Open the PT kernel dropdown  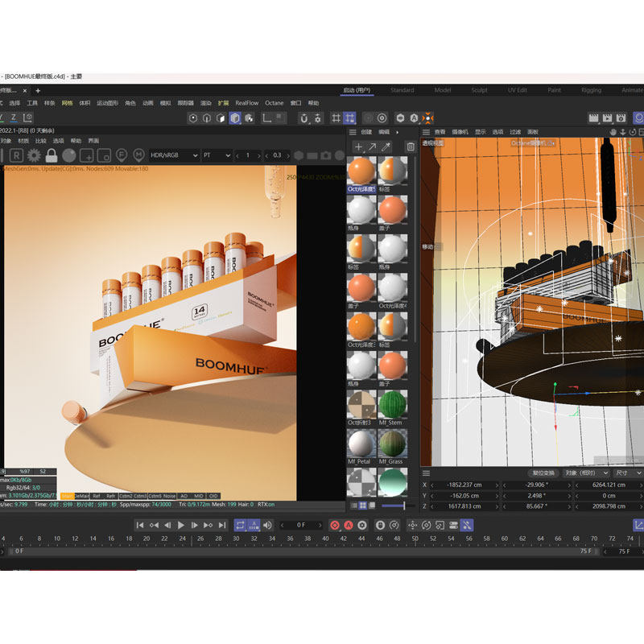217,155
